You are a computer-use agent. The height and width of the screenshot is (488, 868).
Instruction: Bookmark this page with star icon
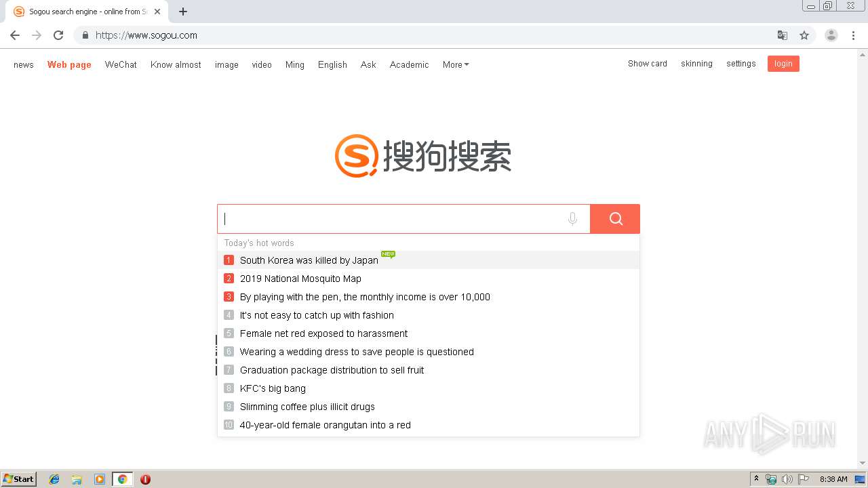click(x=804, y=35)
